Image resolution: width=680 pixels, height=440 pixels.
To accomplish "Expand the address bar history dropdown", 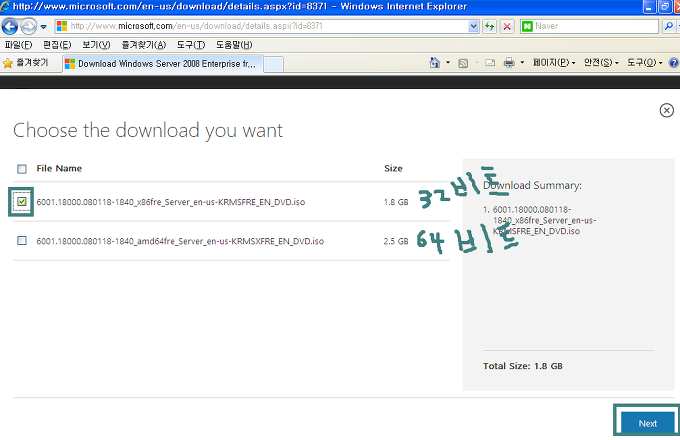I will [473, 26].
